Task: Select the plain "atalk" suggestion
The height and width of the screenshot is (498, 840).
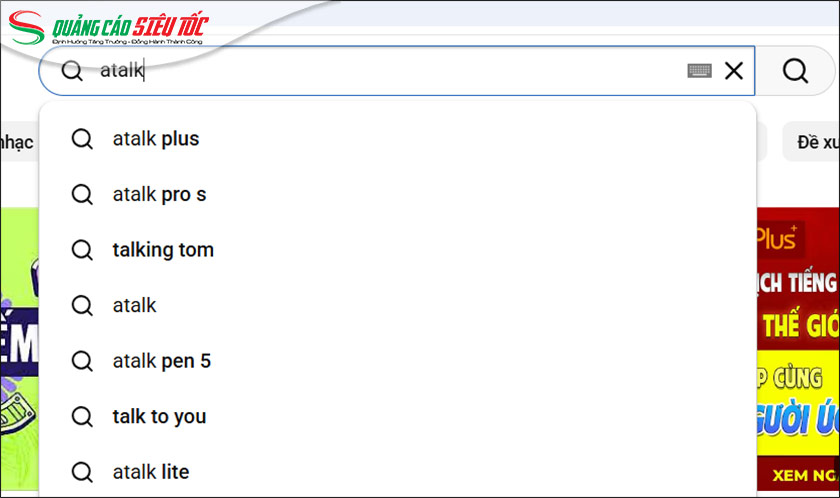Action: (134, 305)
